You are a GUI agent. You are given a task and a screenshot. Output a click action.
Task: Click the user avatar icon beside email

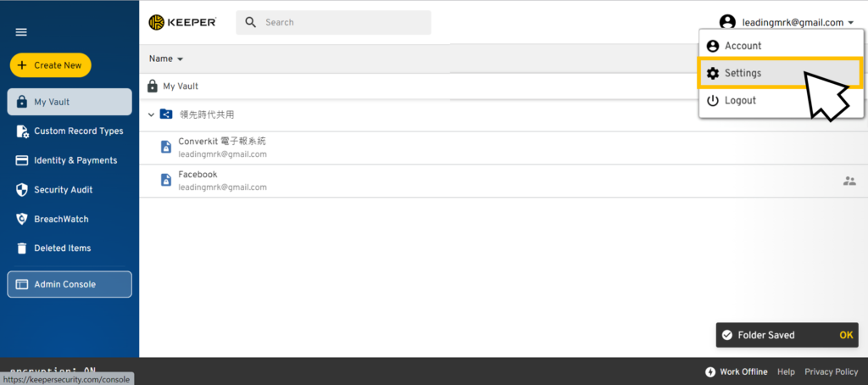tap(726, 22)
